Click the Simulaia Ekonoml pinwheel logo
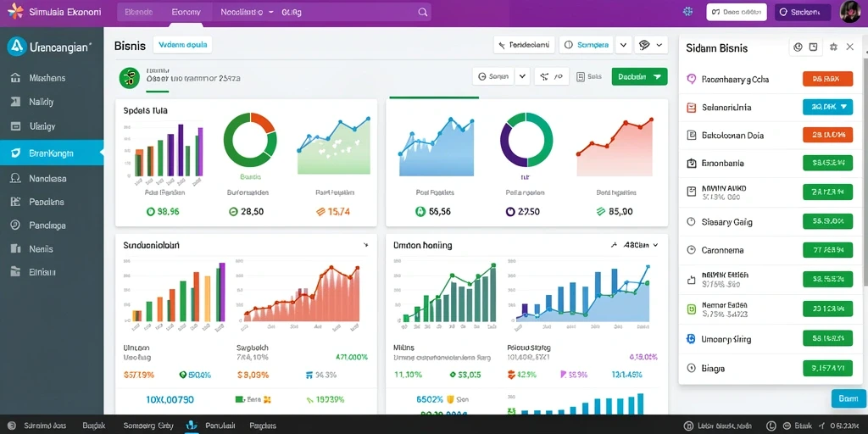 (x=15, y=12)
